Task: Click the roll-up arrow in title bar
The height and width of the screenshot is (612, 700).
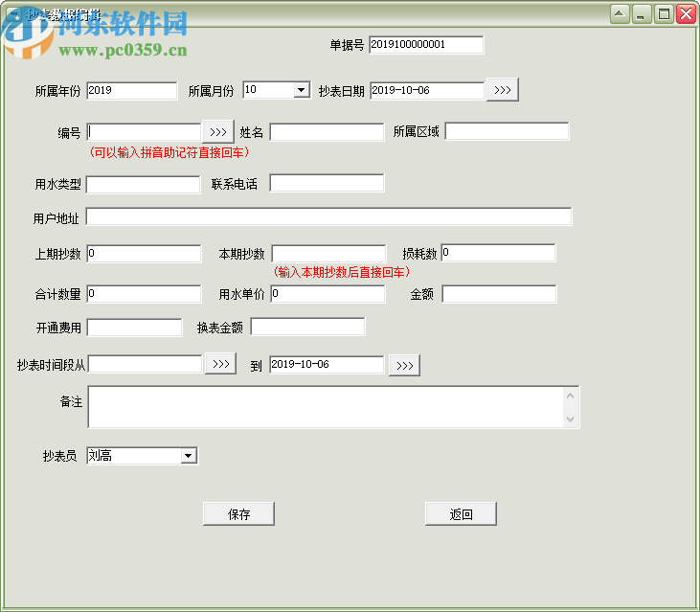Action: [620, 13]
